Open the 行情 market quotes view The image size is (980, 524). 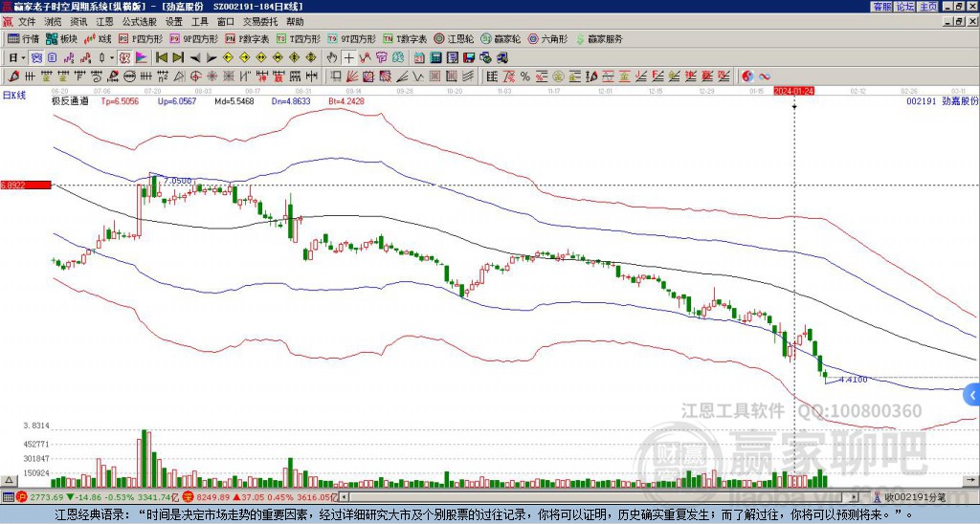pyautogui.click(x=23, y=38)
